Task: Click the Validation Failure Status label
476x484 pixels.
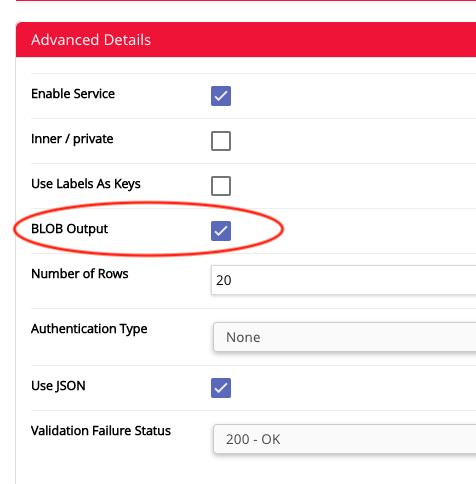Action: click(x=101, y=431)
